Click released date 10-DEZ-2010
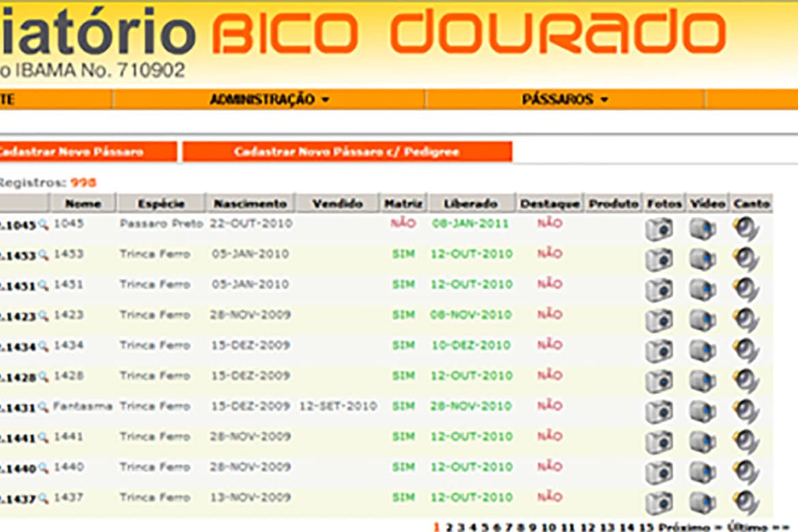 point(471,345)
